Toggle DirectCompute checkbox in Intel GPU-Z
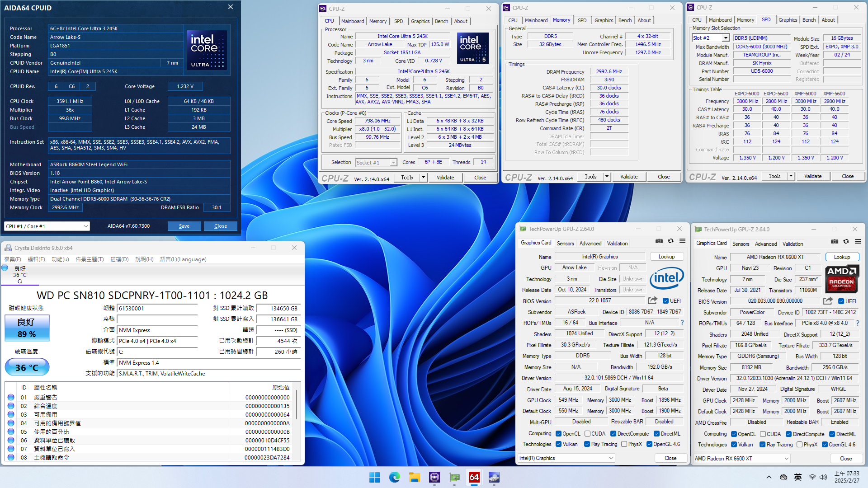Viewport: 868px width, 488px height. click(x=613, y=434)
